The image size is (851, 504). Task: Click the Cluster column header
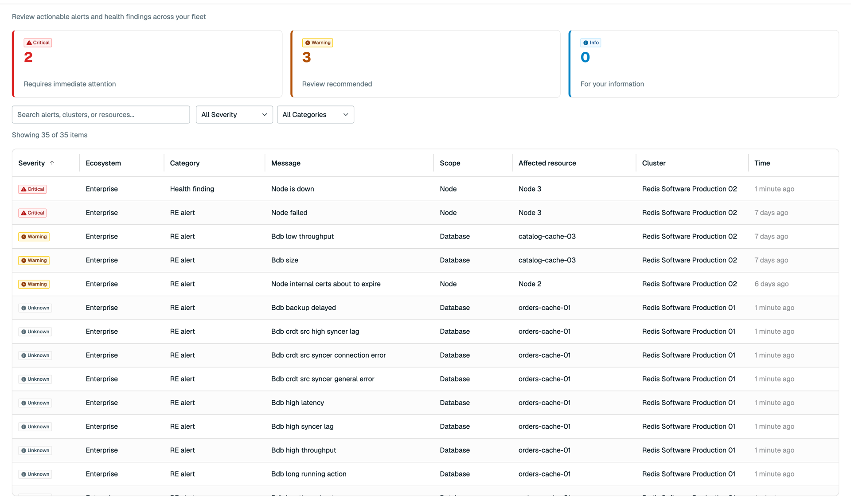(x=654, y=163)
